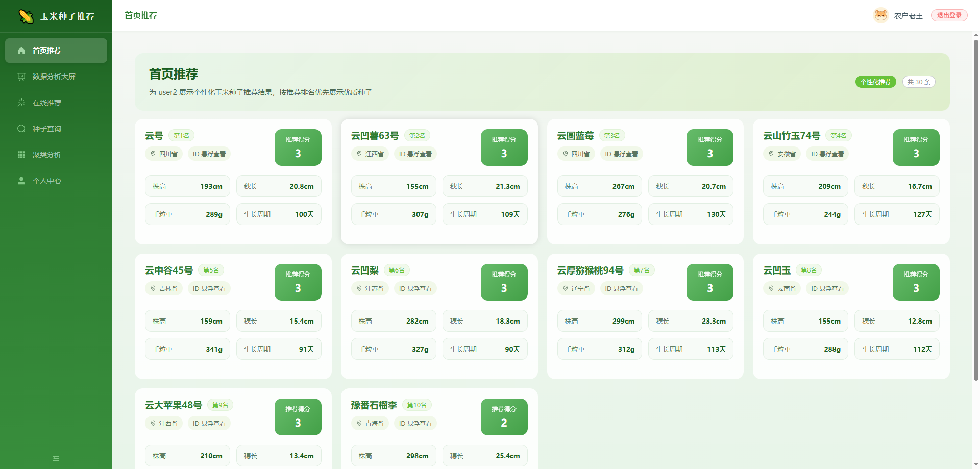
Task: Click the location pin on 云大苹果48号 card
Action: pyautogui.click(x=153, y=423)
